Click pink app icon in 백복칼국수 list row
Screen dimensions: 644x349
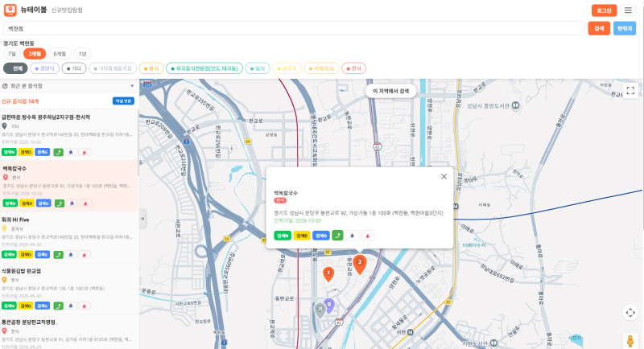85,203
